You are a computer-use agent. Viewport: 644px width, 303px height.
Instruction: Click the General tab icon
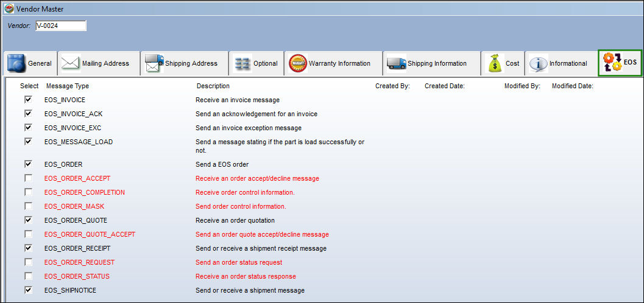click(16, 63)
